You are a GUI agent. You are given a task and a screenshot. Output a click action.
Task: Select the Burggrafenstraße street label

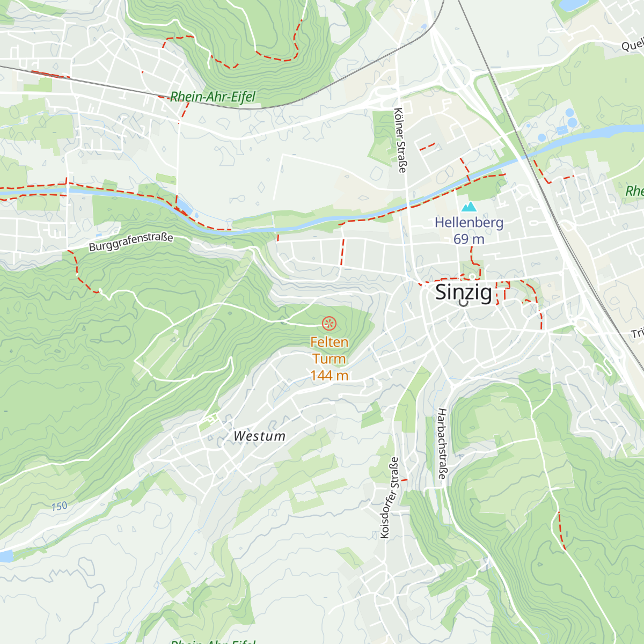(131, 241)
